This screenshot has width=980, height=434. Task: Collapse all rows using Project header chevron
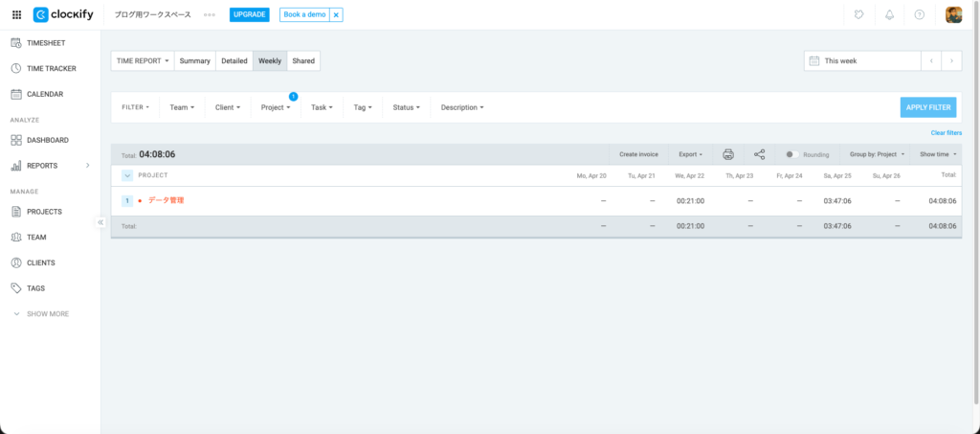click(x=127, y=175)
